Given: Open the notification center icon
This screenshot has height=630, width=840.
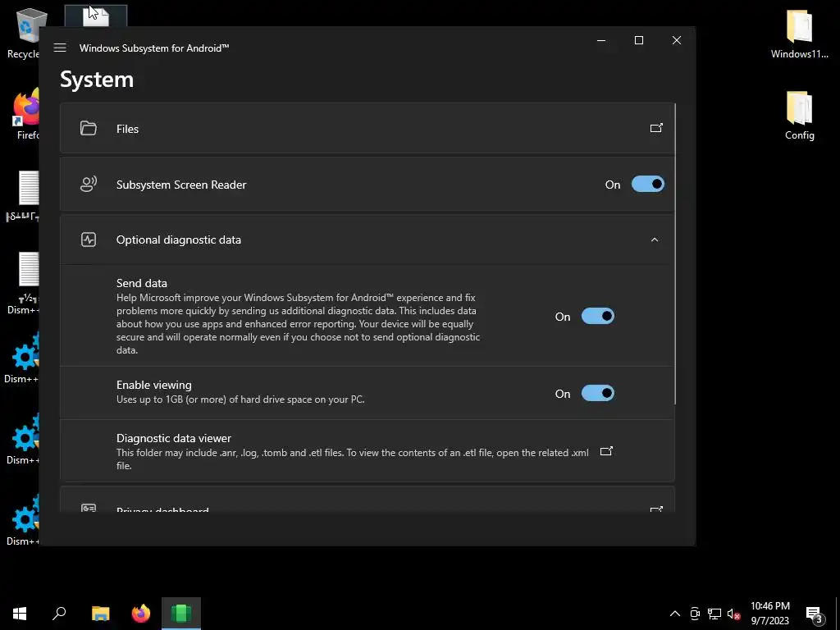Looking at the screenshot, I should click(x=815, y=614).
